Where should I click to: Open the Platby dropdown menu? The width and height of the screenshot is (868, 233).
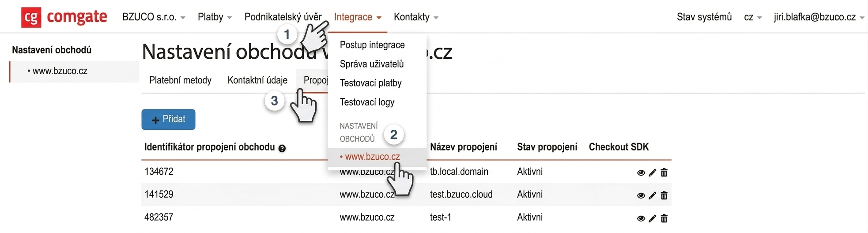click(215, 17)
